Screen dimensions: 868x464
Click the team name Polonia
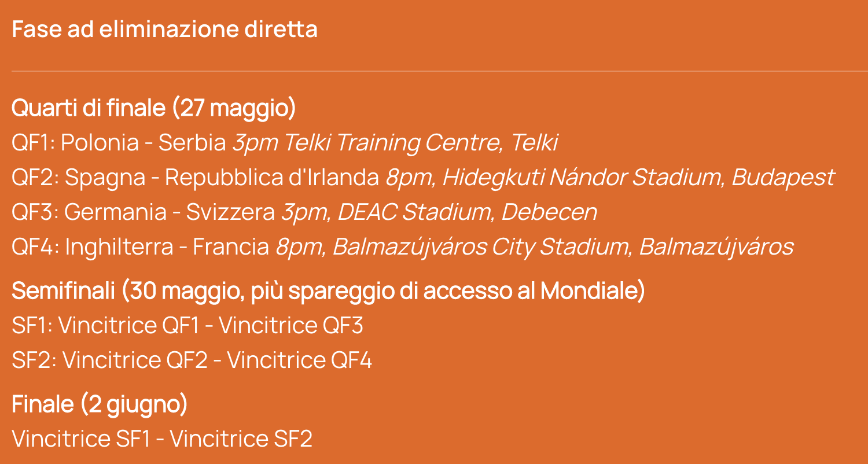pos(100,143)
